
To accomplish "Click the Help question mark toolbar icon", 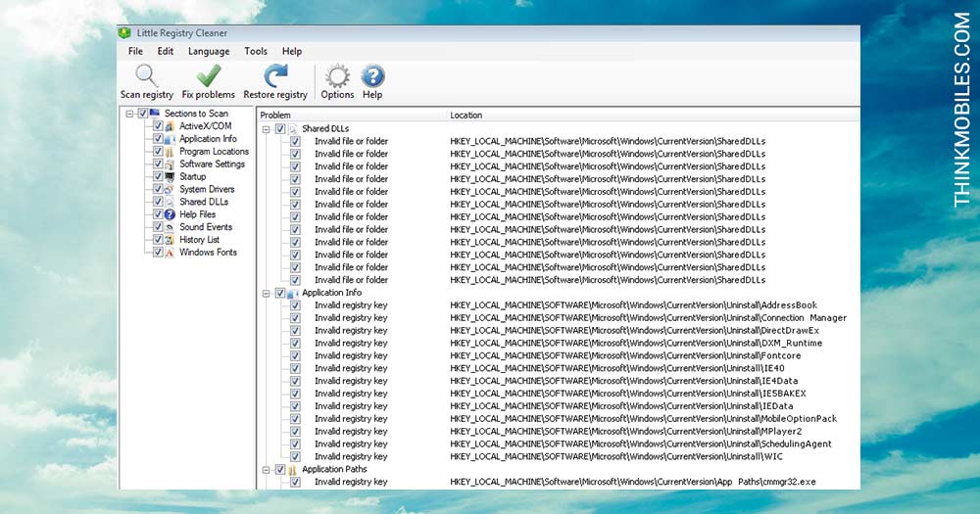I will 372,76.
